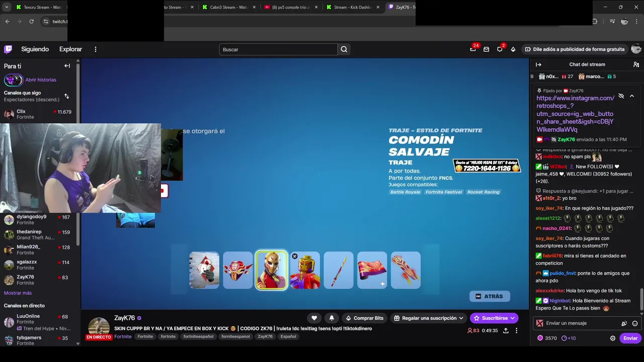
Task: Close the Cabri3 Stream browser tab
Action: pyautogui.click(x=254, y=7)
